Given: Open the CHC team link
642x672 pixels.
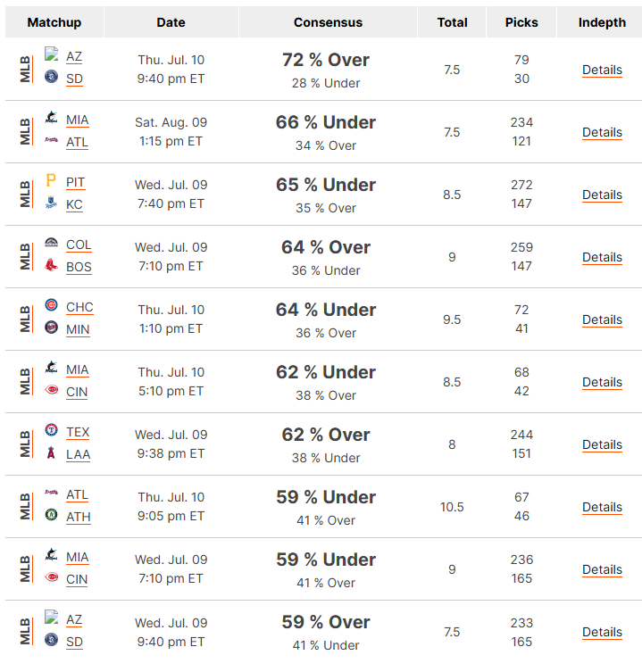Looking at the screenshot, I should (x=79, y=307).
